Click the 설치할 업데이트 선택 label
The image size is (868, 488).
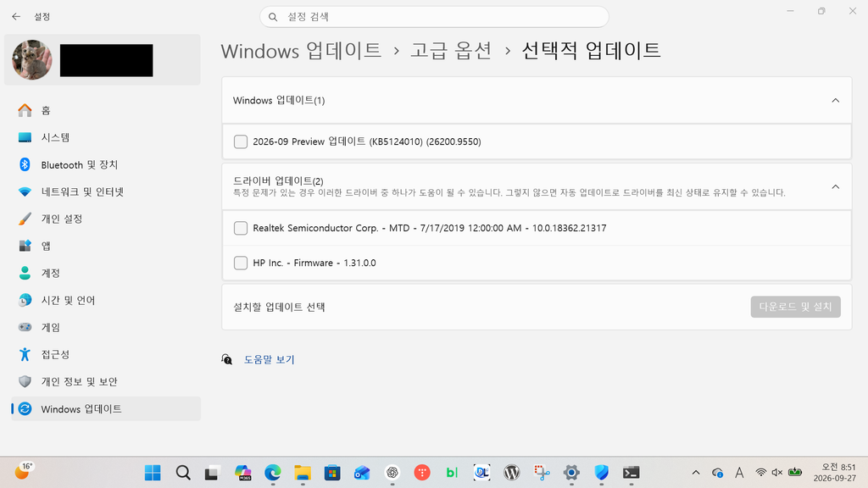pos(279,307)
